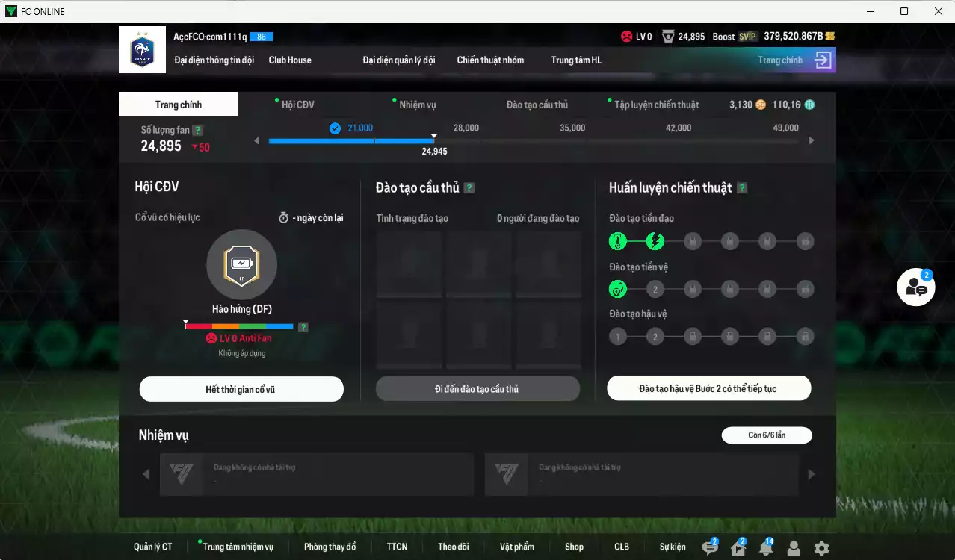
Task: Click the Hào hứng (DF) cheer badge
Action: 241,264
